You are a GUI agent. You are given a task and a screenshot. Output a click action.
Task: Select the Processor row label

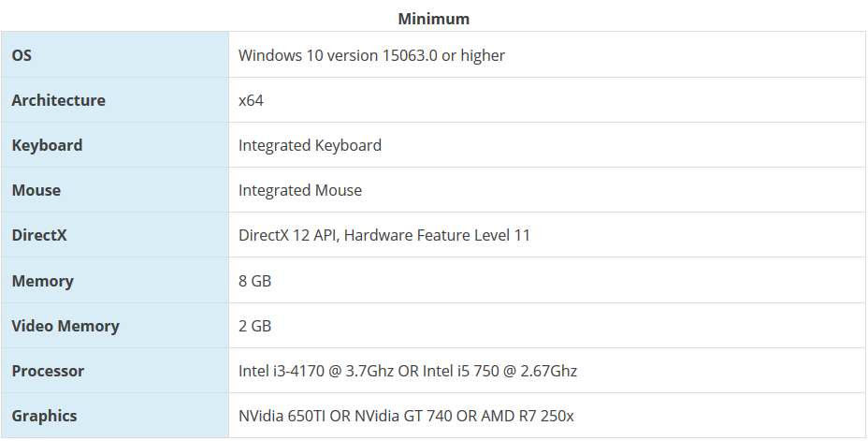48,371
